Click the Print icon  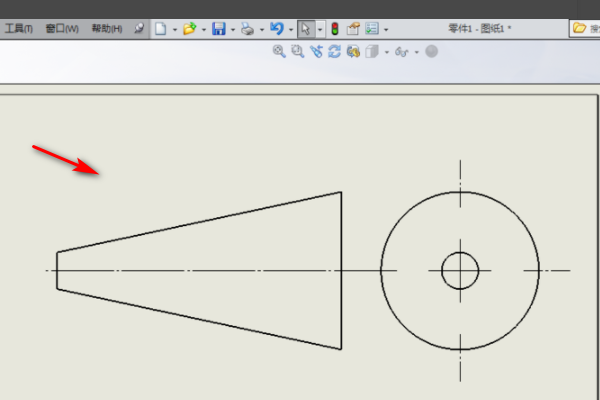(247, 29)
